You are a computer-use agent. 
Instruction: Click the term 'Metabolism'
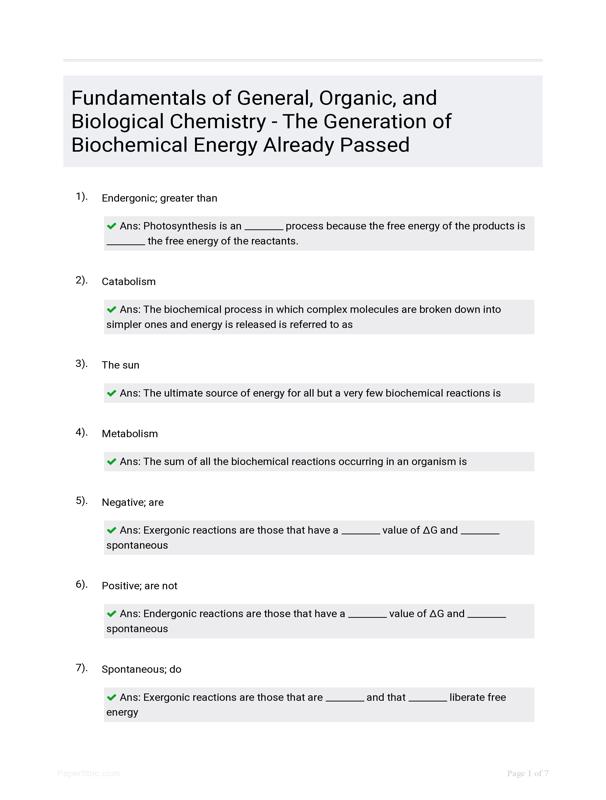130,434
